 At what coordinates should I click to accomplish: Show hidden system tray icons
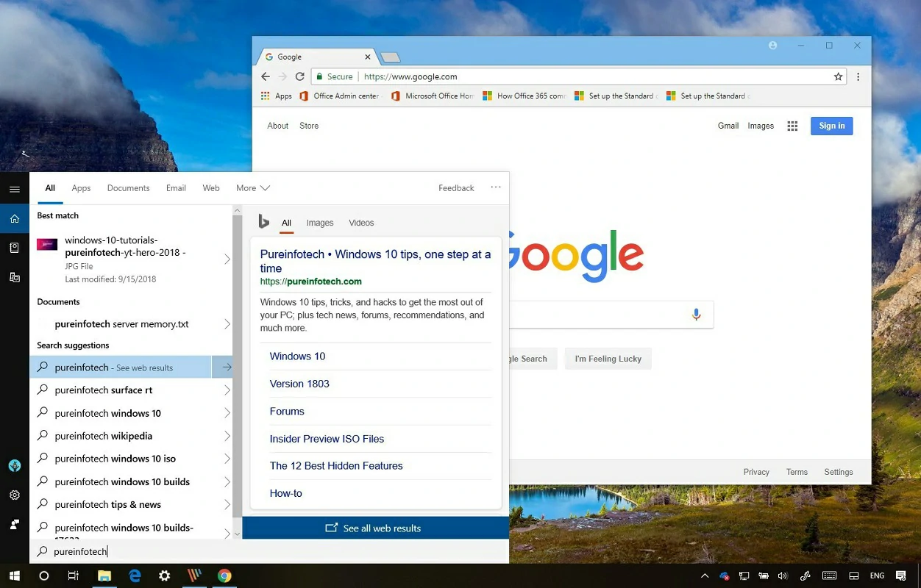[705, 576]
